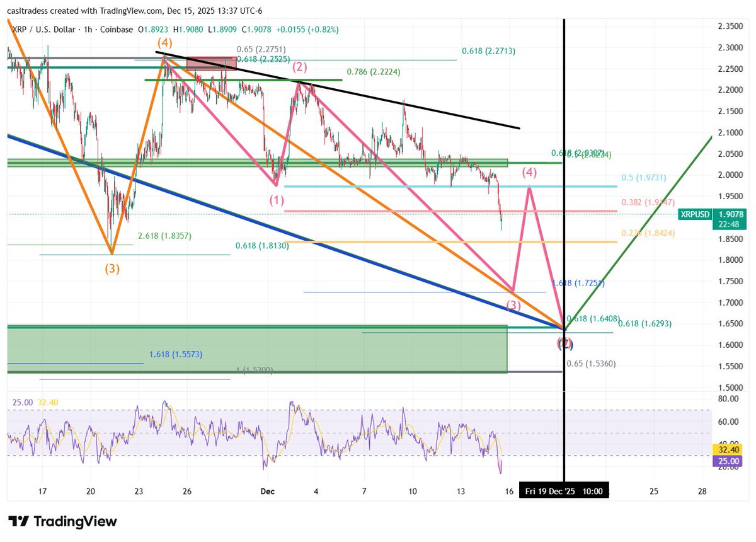Select the 0.618 (2.2525) fib label
This screenshot has width=756, height=542.
(263, 59)
